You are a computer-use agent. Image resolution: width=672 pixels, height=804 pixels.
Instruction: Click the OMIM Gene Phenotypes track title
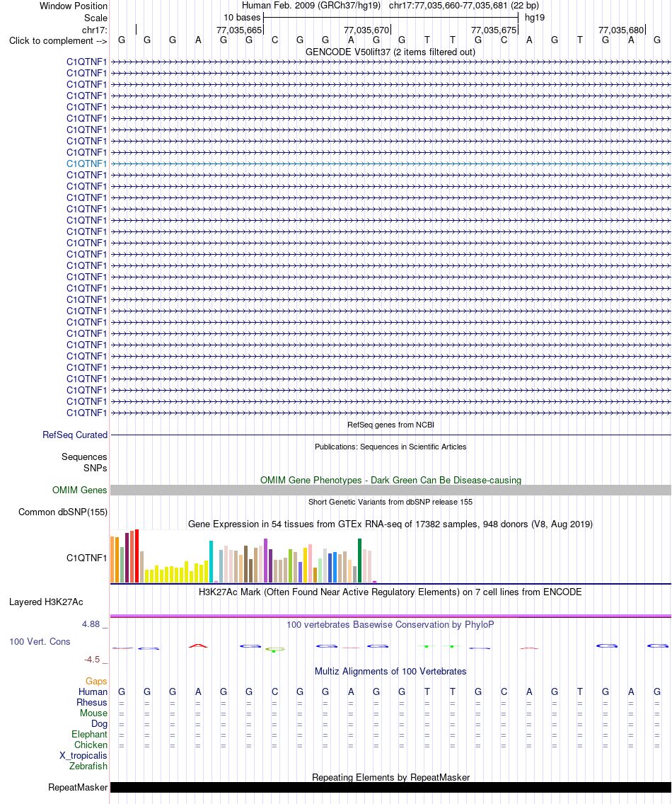point(390,480)
